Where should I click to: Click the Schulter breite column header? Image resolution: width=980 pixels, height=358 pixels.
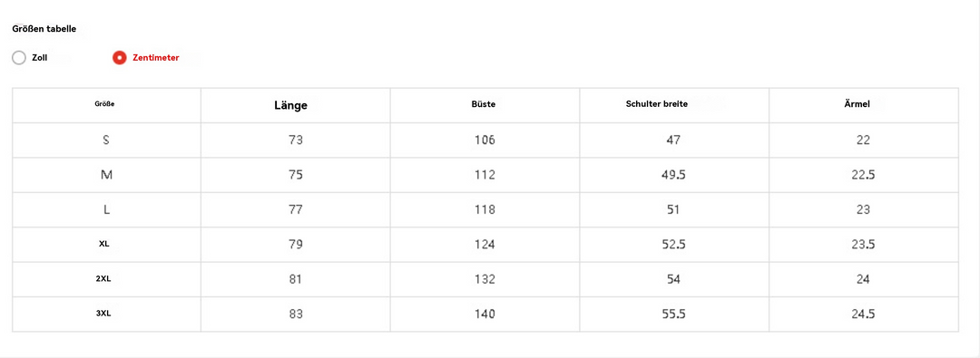pos(656,104)
